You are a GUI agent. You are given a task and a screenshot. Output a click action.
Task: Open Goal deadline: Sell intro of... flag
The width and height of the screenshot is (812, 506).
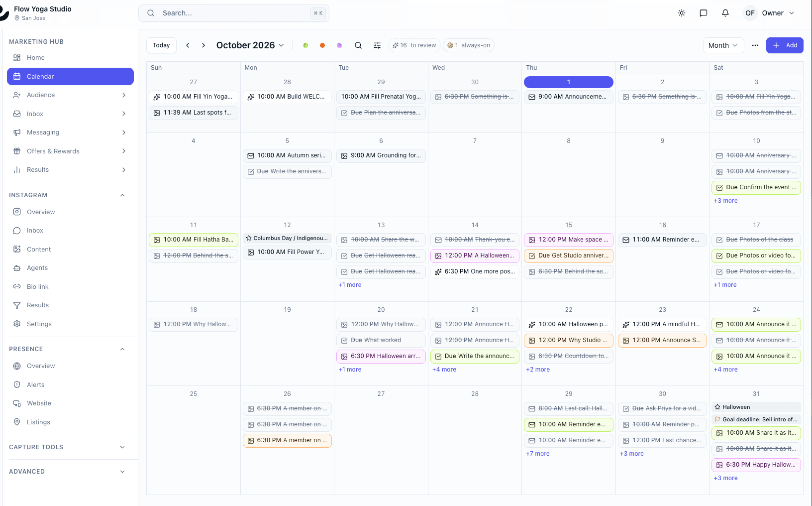(756, 419)
